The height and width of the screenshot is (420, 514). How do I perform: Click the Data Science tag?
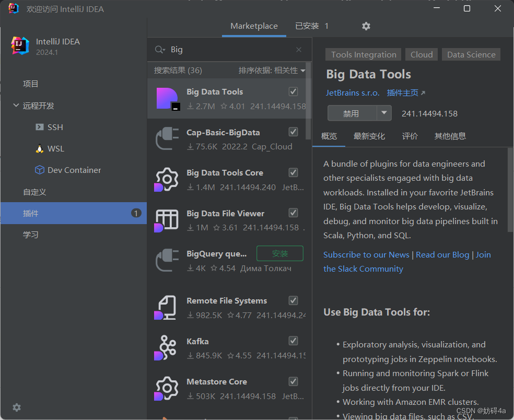point(471,54)
